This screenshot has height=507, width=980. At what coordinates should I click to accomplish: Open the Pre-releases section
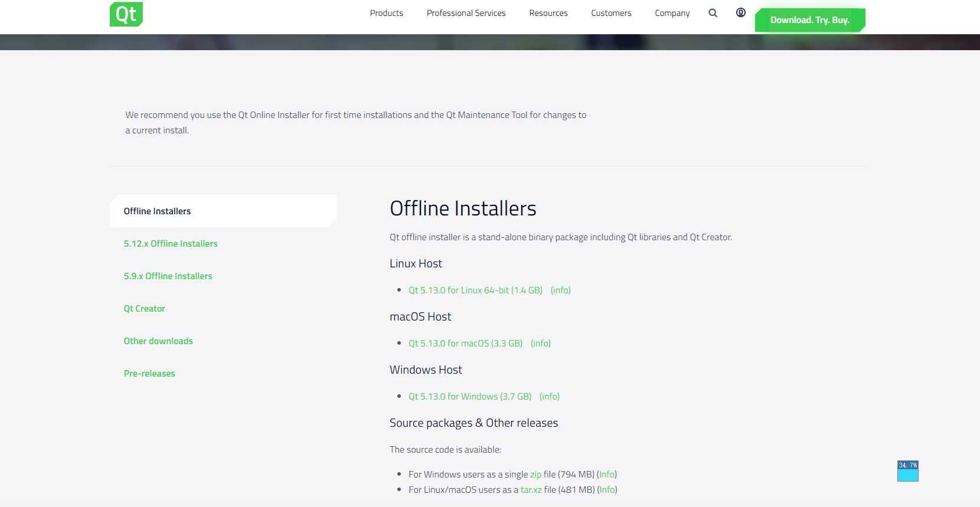click(149, 374)
